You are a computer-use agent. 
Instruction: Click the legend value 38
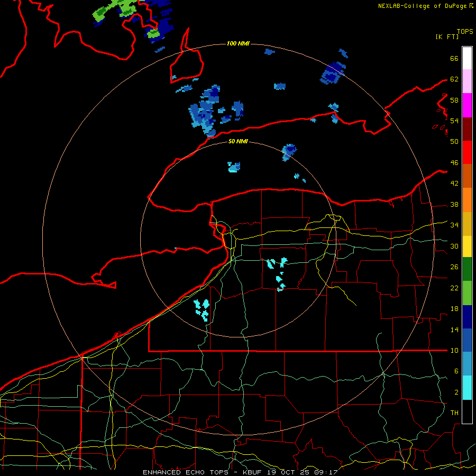pyautogui.click(x=454, y=204)
